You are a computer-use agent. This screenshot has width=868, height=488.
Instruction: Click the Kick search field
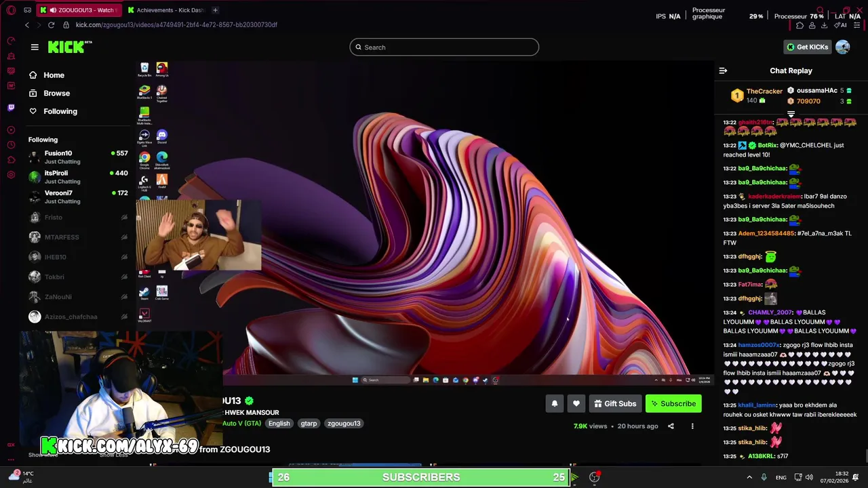[x=444, y=47]
